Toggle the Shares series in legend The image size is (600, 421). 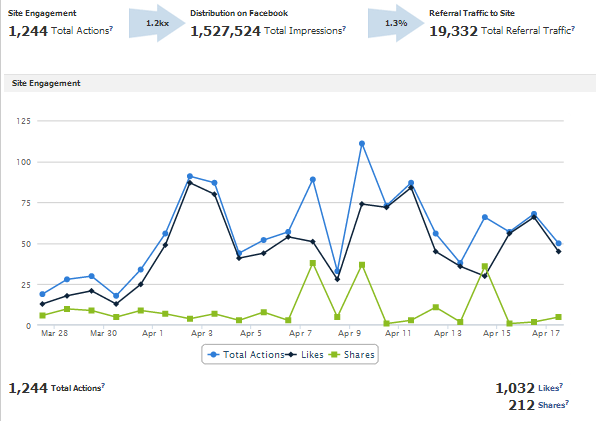[352, 355]
